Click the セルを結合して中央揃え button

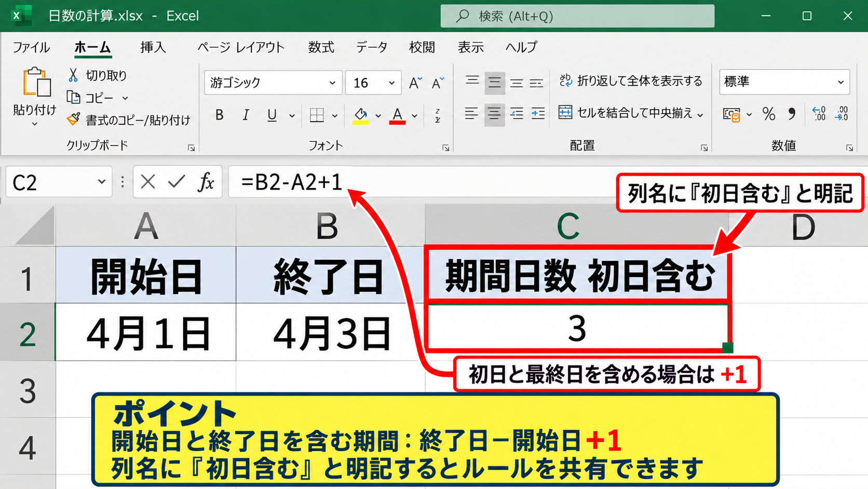click(626, 113)
